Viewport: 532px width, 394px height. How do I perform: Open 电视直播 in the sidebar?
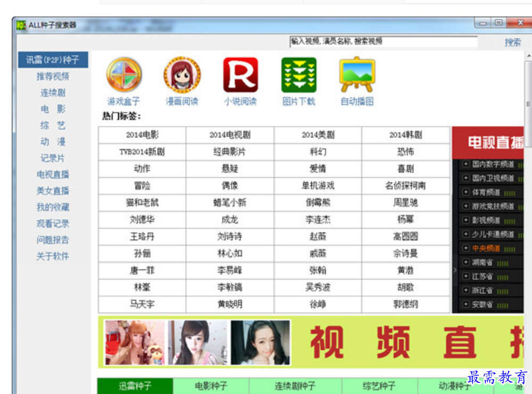click(53, 174)
